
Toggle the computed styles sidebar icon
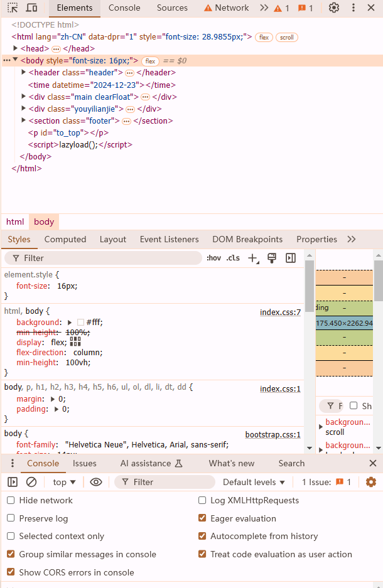(291, 258)
